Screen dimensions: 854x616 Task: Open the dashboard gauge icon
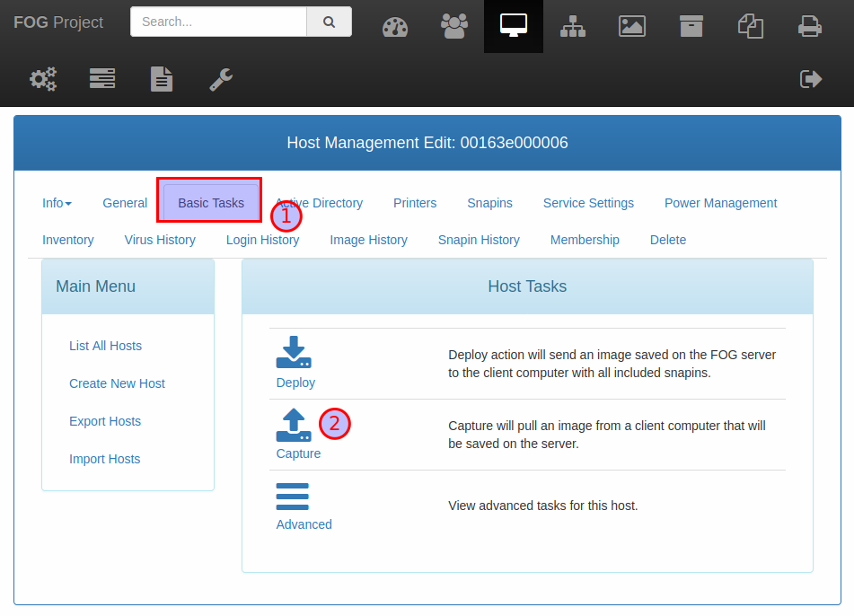point(395,27)
